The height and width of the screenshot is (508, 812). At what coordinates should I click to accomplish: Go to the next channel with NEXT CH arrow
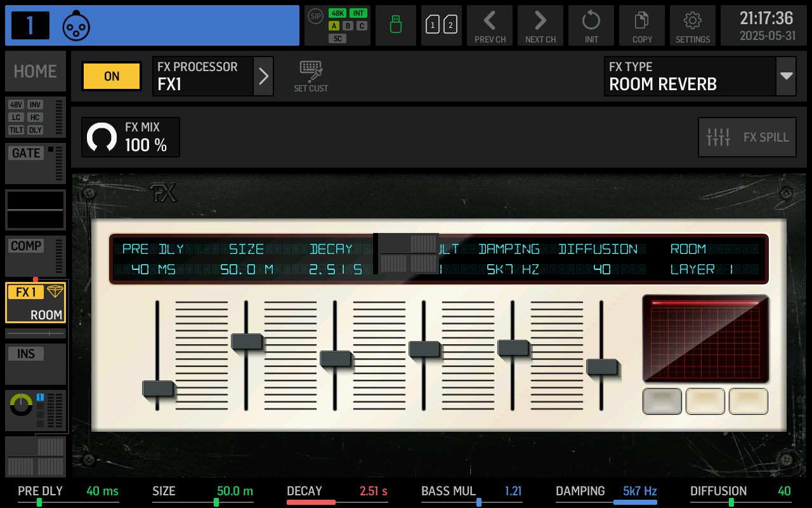tap(540, 25)
